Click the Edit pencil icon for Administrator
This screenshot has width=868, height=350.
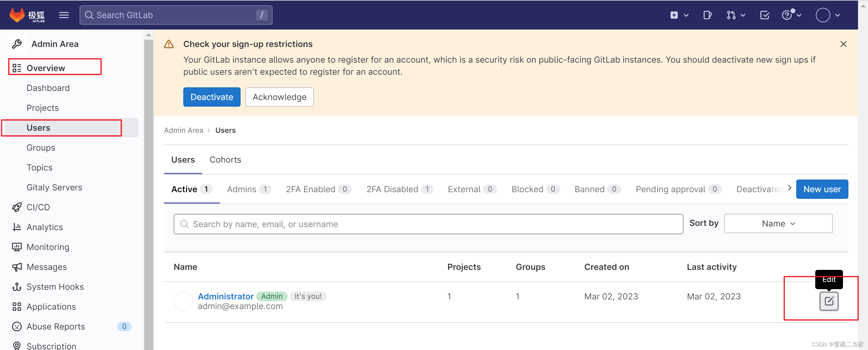(x=829, y=301)
